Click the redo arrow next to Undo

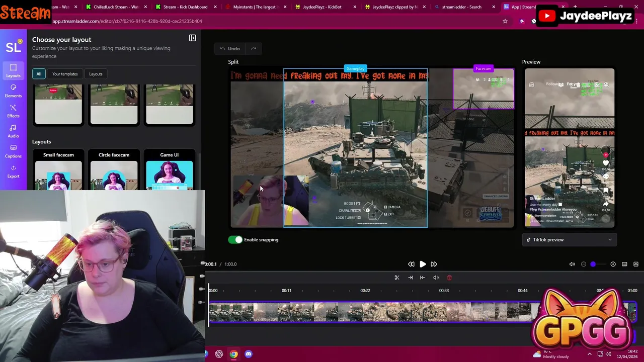254,49
